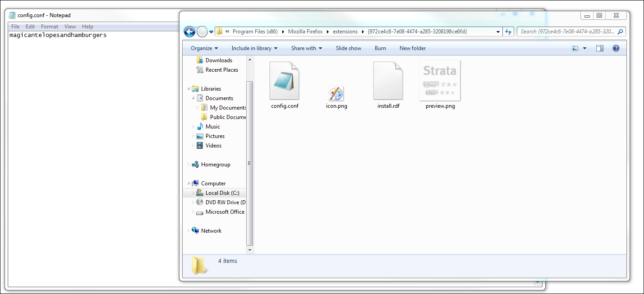Click the Explorer Forward arrow button

[x=202, y=32]
